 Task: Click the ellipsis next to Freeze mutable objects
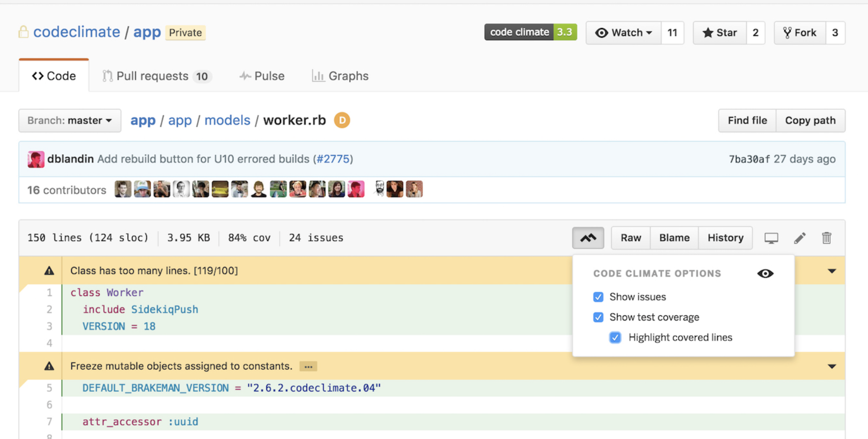(x=308, y=366)
